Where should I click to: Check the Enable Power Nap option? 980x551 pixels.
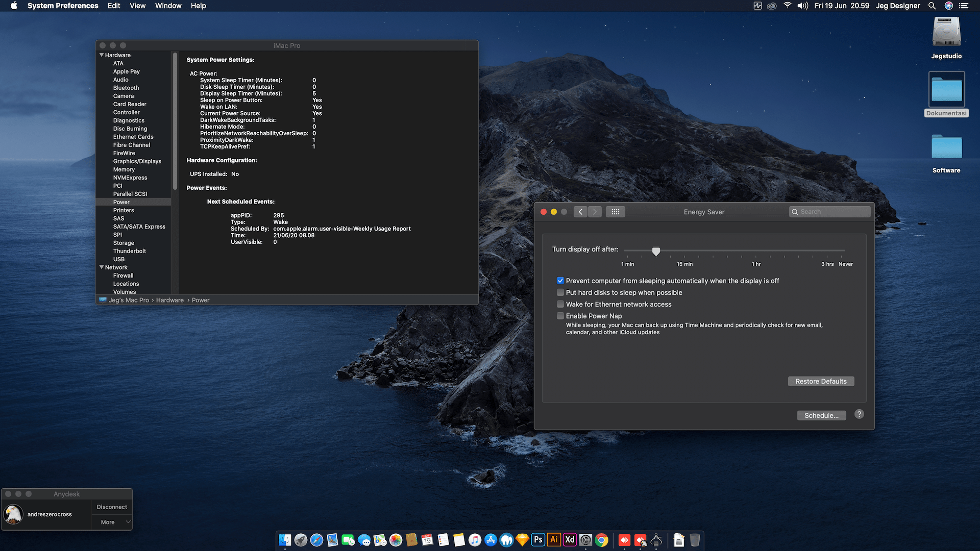coord(560,316)
